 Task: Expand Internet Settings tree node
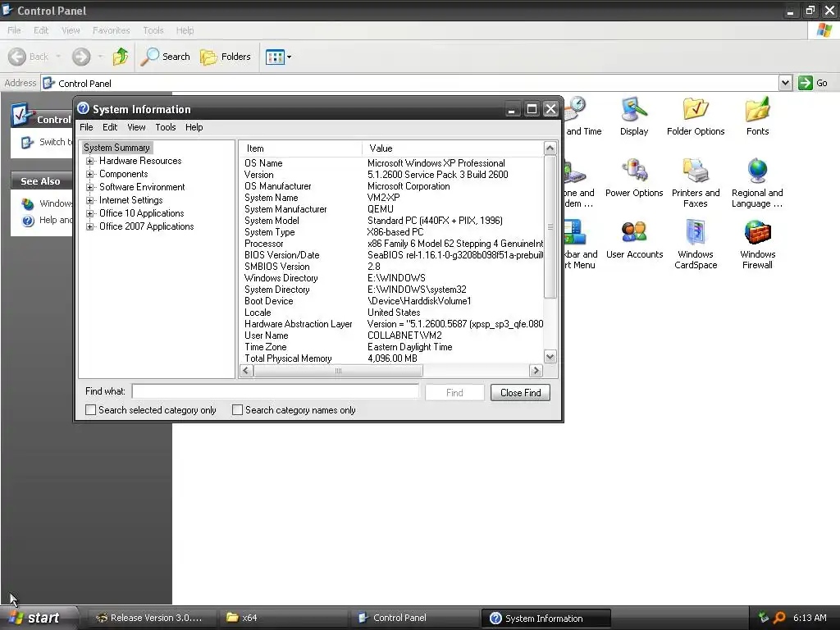(x=90, y=200)
